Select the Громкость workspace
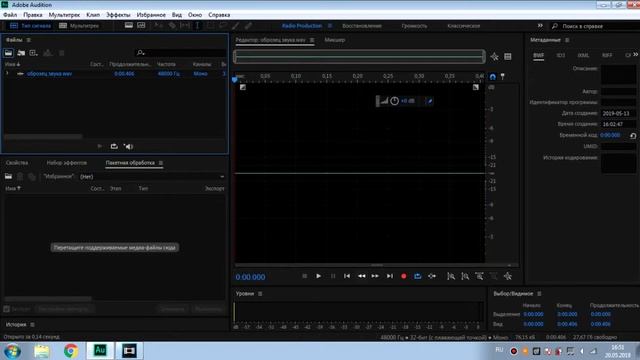640x360 pixels. 414,26
